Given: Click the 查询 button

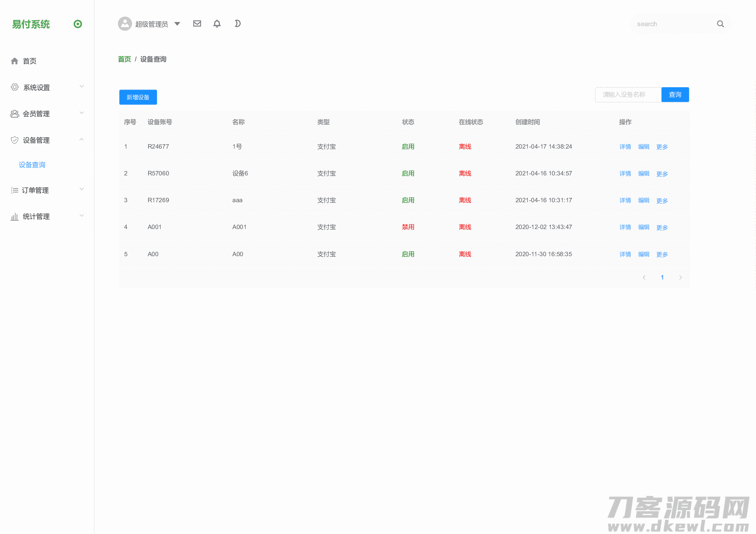Looking at the screenshot, I should coord(675,95).
